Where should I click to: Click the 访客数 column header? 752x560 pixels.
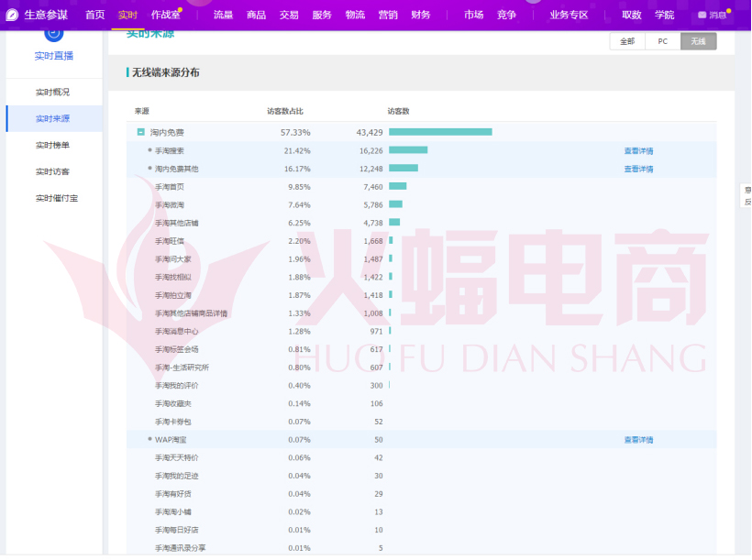pyautogui.click(x=398, y=111)
